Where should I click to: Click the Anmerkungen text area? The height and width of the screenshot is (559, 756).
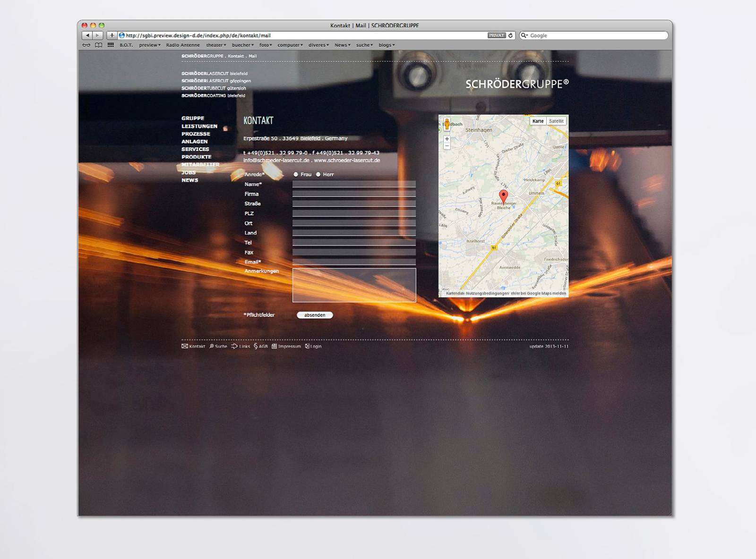click(354, 285)
